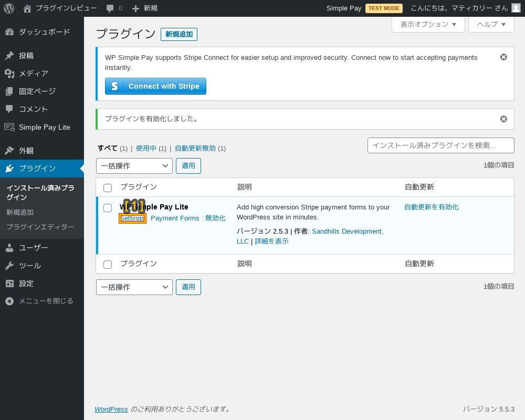Show すべて plugins filter
This screenshot has height=420, width=525.
[x=107, y=148]
